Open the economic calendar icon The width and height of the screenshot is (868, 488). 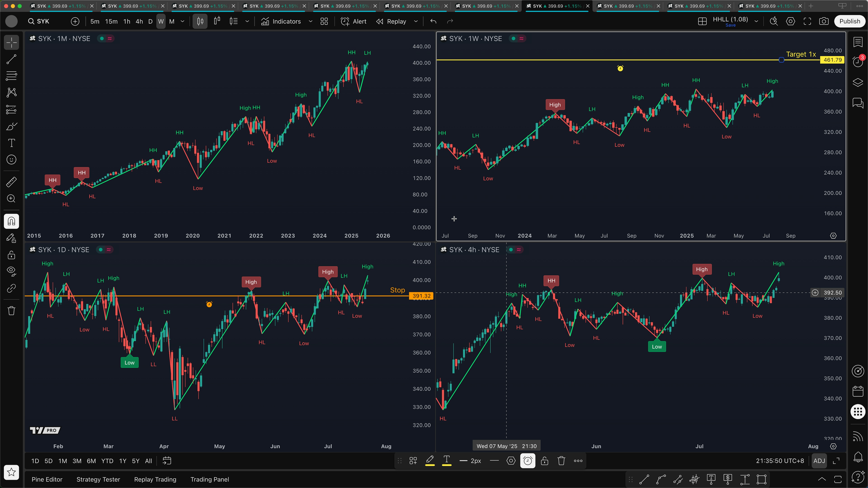click(858, 391)
